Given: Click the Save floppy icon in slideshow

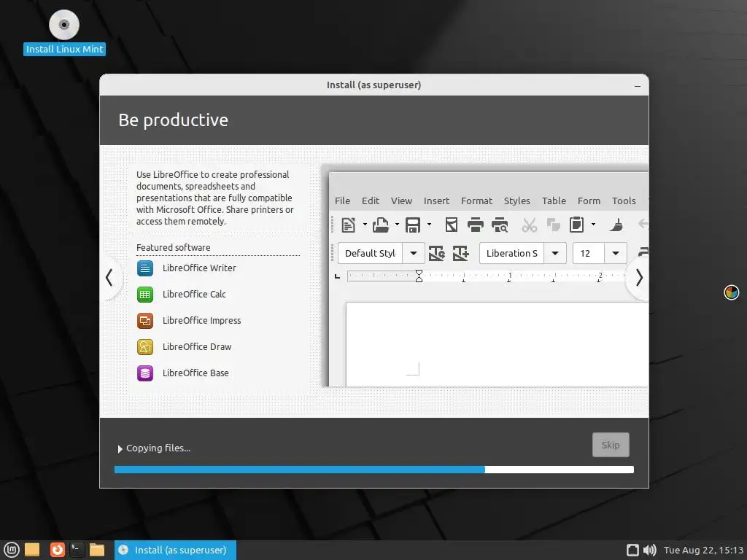Looking at the screenshot, I should 413,225.
